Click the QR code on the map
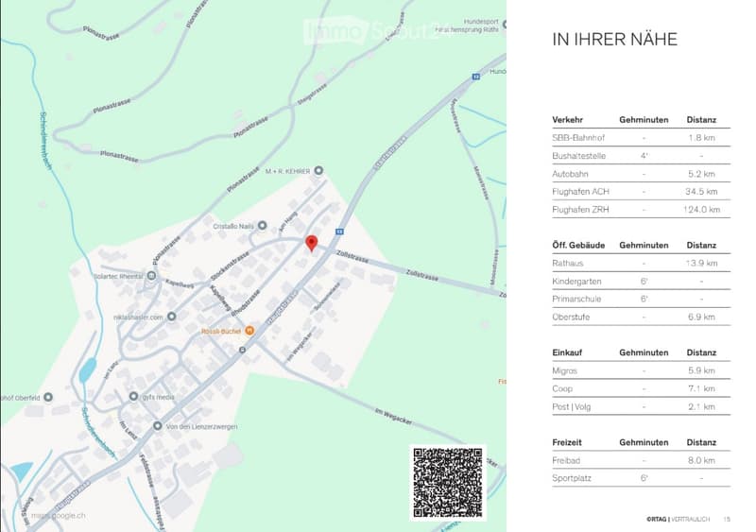This screenshot has width=756, height=532. [x=448, y=483]
